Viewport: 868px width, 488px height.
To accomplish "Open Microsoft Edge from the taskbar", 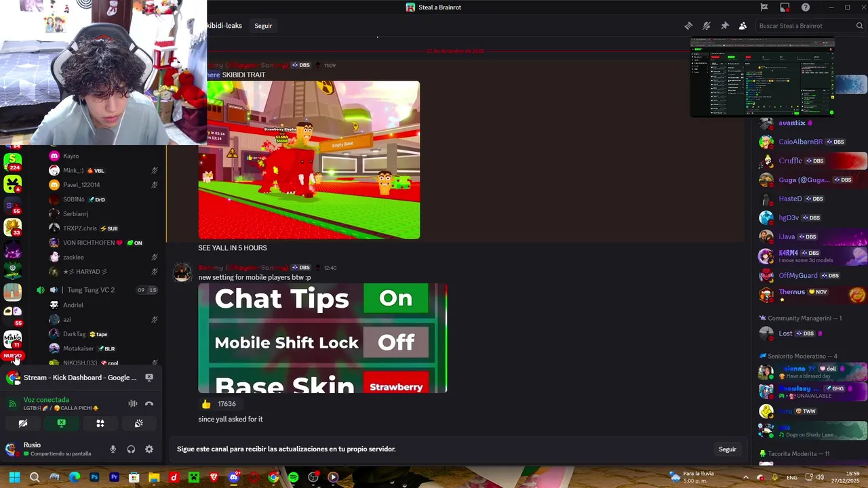I will 75,477.
